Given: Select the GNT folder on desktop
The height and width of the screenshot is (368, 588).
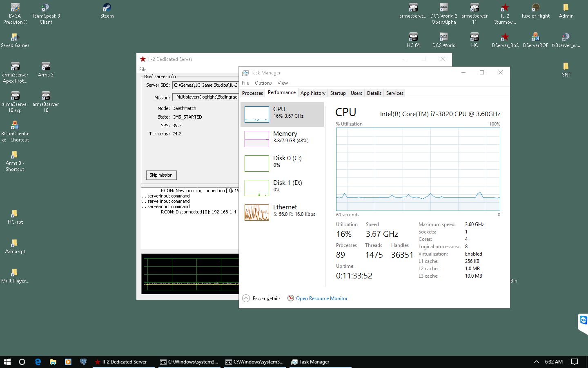Looking at the screenshot, I should (566, 70).
